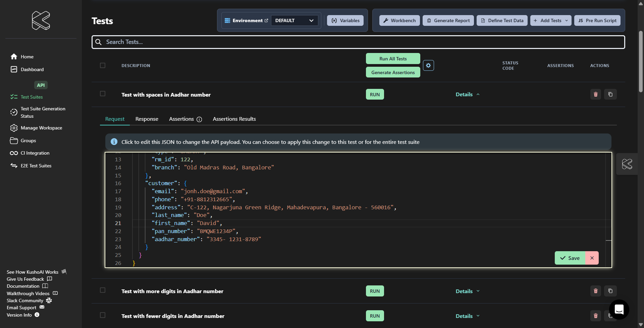Viewport: 644px width, 328px height.
Task: Check the spaces in Aadhar number test
Action: [x=103, y=94]
